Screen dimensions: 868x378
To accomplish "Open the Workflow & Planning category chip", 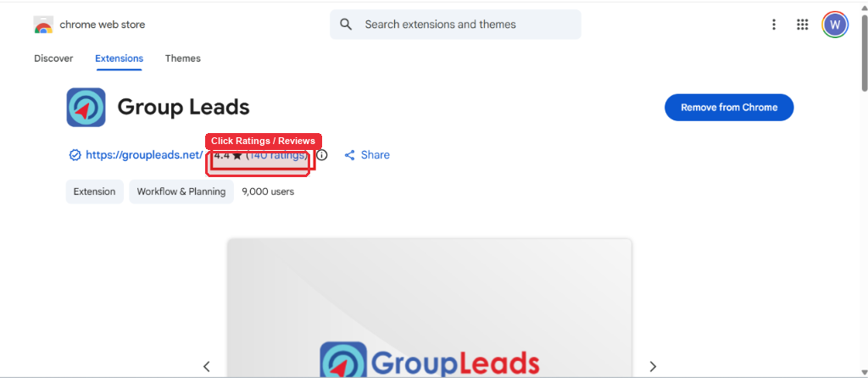I will pos(181,192).
